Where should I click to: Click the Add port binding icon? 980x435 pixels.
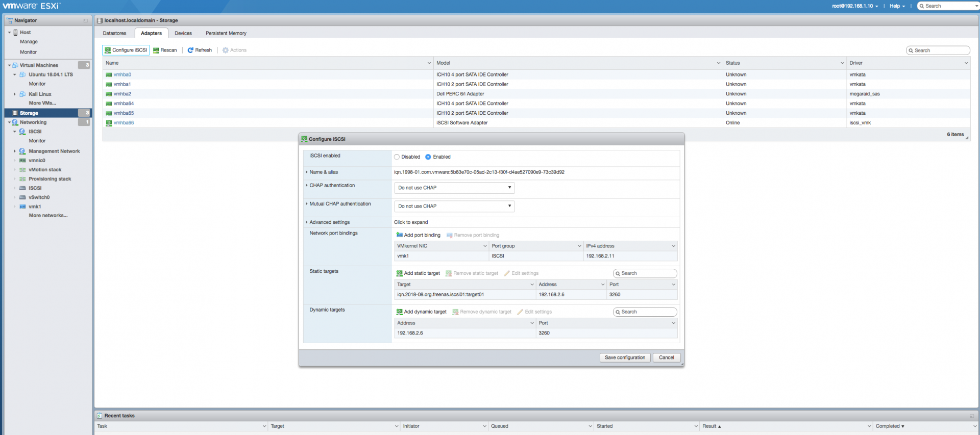[x=400, y=235]
